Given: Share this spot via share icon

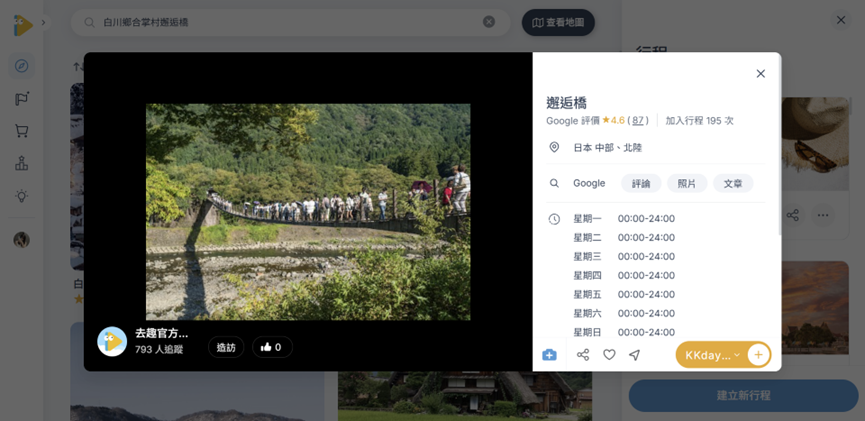Looking at the screenshot, I should 583,355.
